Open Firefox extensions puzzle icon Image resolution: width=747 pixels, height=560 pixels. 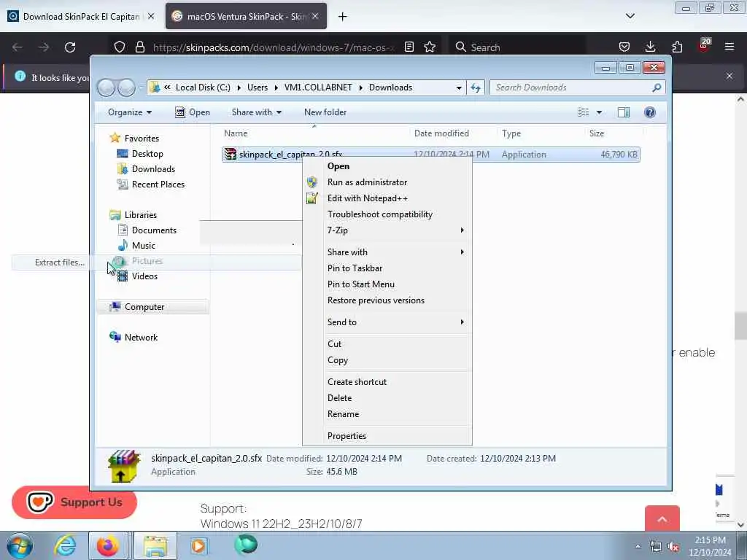(x=677, y=47)
